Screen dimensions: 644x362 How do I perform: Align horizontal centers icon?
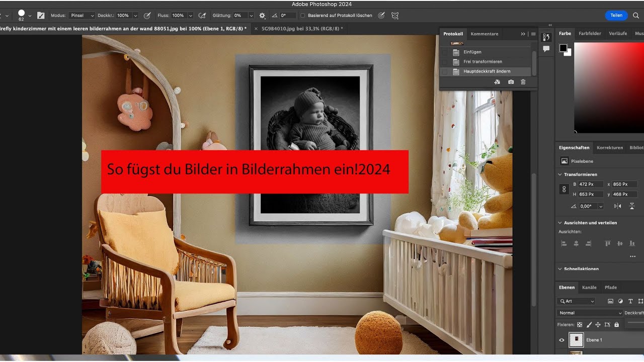tap(576, 243)
